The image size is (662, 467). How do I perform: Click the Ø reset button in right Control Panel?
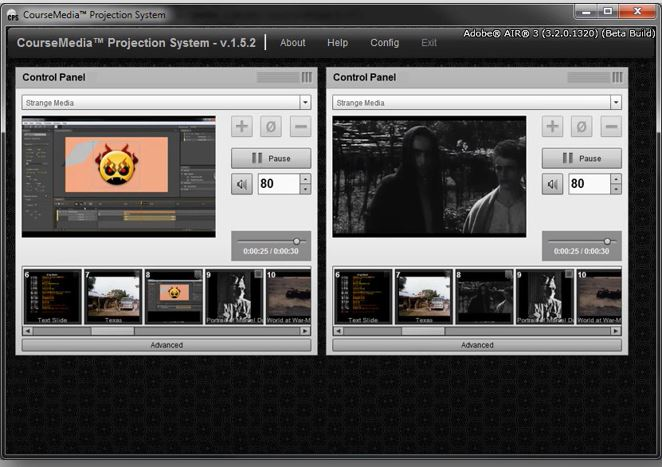[582, 126]
